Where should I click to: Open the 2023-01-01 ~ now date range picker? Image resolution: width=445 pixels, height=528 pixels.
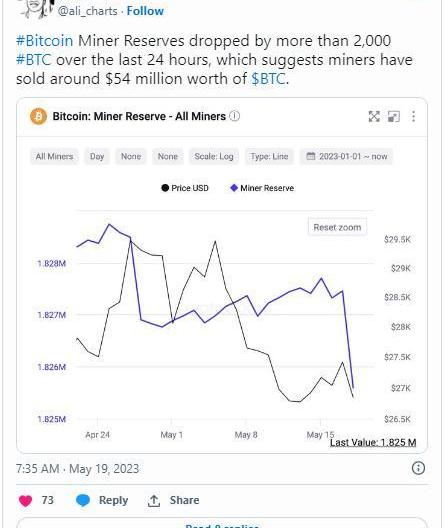pyautogui.click(x=346, y=156)
